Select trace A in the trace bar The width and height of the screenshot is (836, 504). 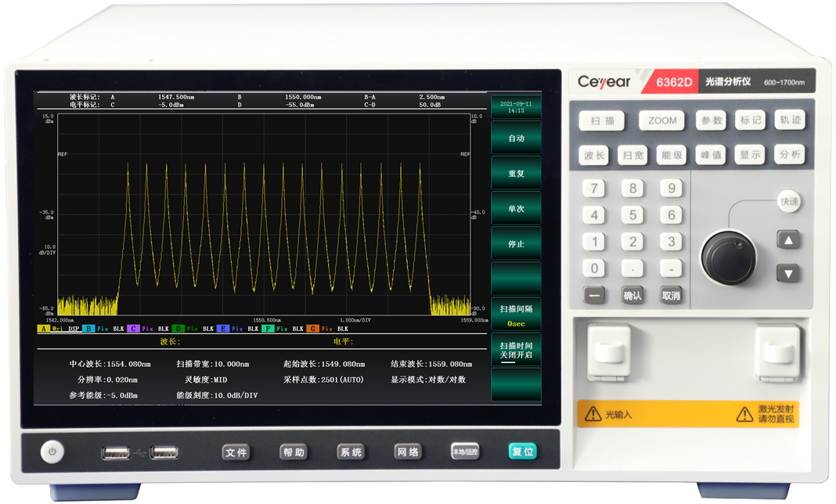point(43,329)
